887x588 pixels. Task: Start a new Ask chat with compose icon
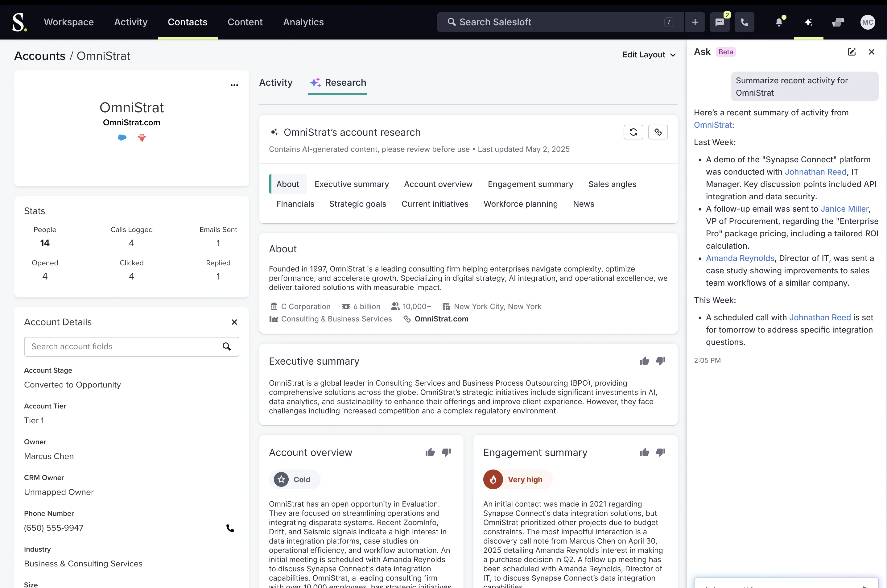(x=852, y=52)
